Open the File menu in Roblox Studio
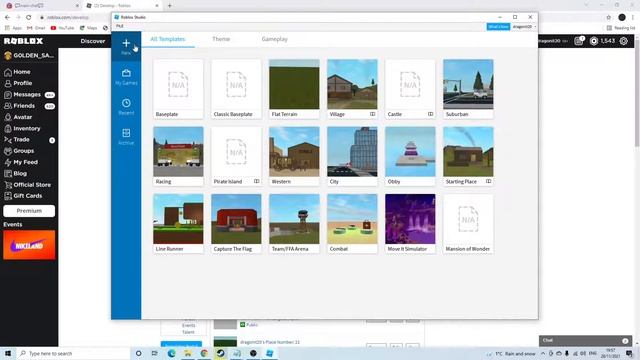 120,26
